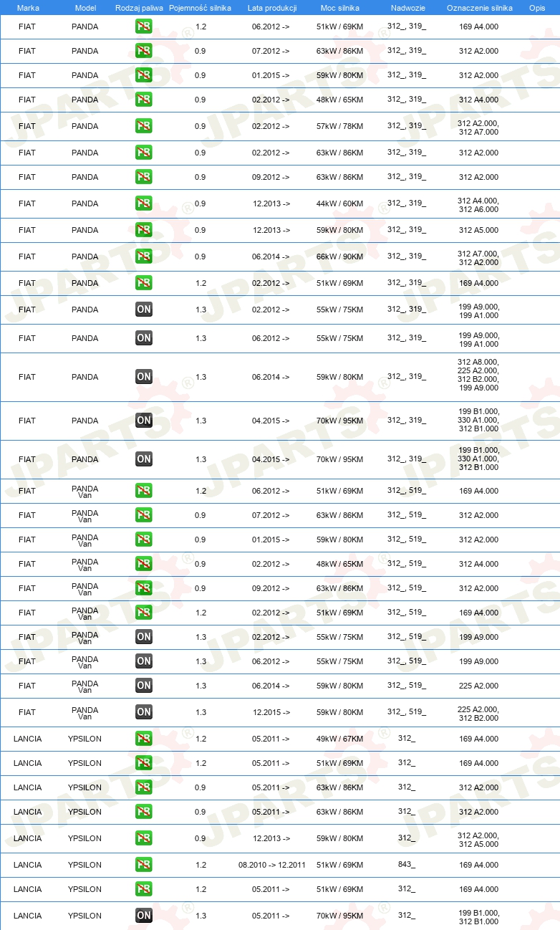Click diesel ON icon of Panda Van 06.2012 row

pos(144,661)
